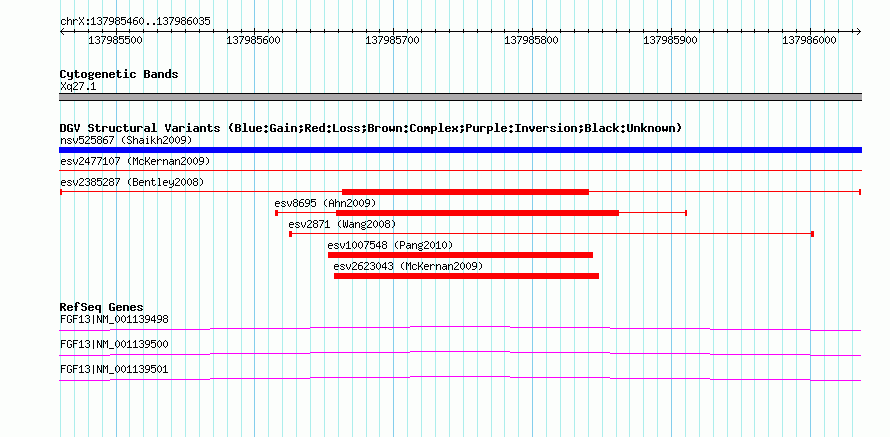Open the FGF13|NM_001139501 gene label
890x437 pixels.
pos(114,370)
